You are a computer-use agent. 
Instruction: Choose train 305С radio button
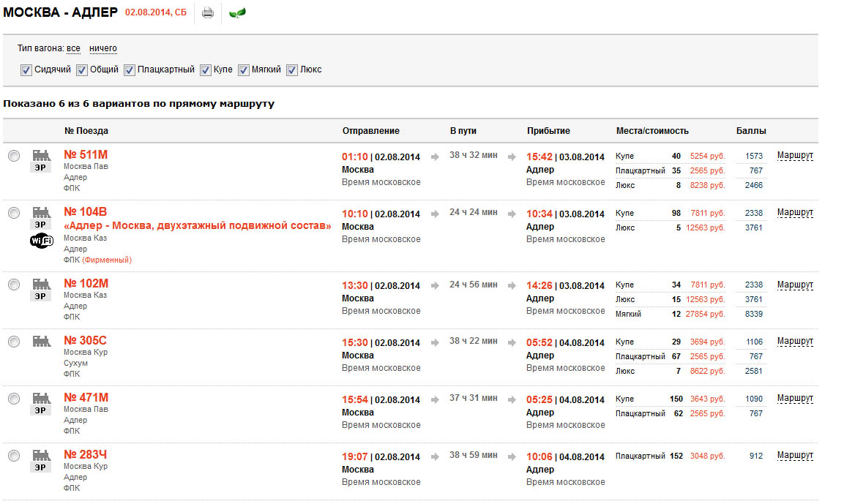(14, 342)
